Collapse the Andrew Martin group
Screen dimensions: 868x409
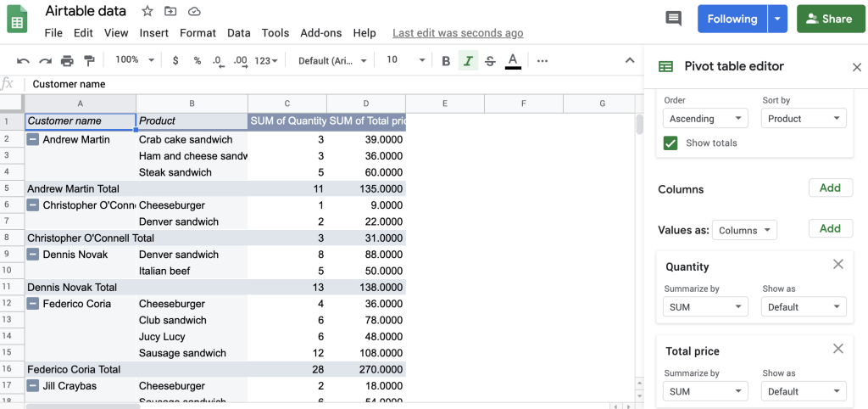[33, 140]
